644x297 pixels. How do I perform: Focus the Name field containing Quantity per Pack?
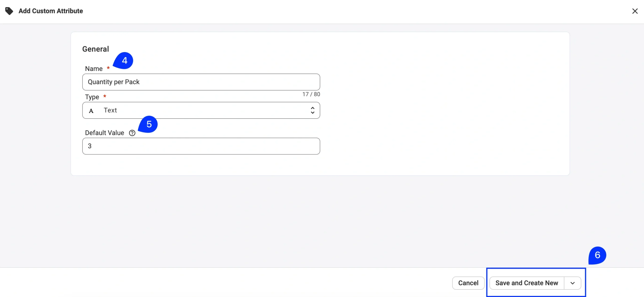point(201,82)
